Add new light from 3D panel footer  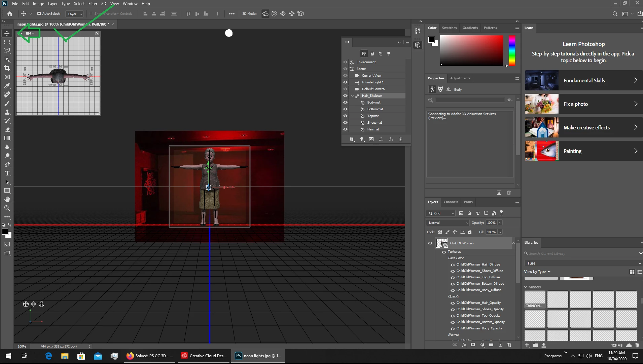click(x=362, y=139)
